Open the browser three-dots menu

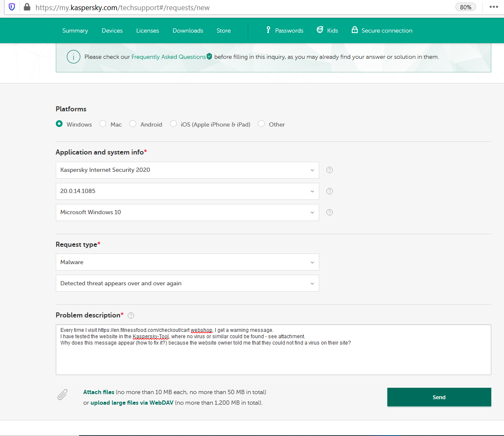point(493,7)
